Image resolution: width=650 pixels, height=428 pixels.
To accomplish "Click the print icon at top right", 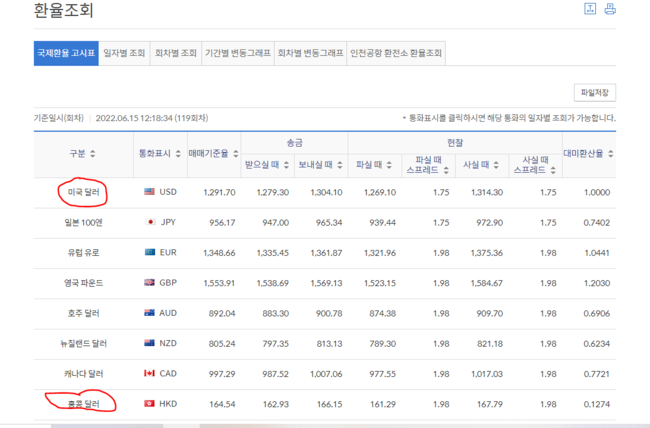I will coord(610,10).
